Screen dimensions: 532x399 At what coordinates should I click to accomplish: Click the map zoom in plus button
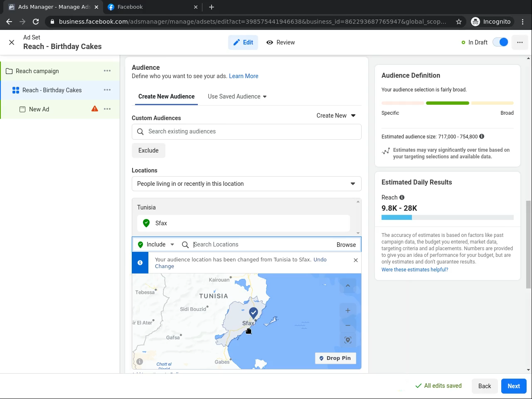point(348,310)
